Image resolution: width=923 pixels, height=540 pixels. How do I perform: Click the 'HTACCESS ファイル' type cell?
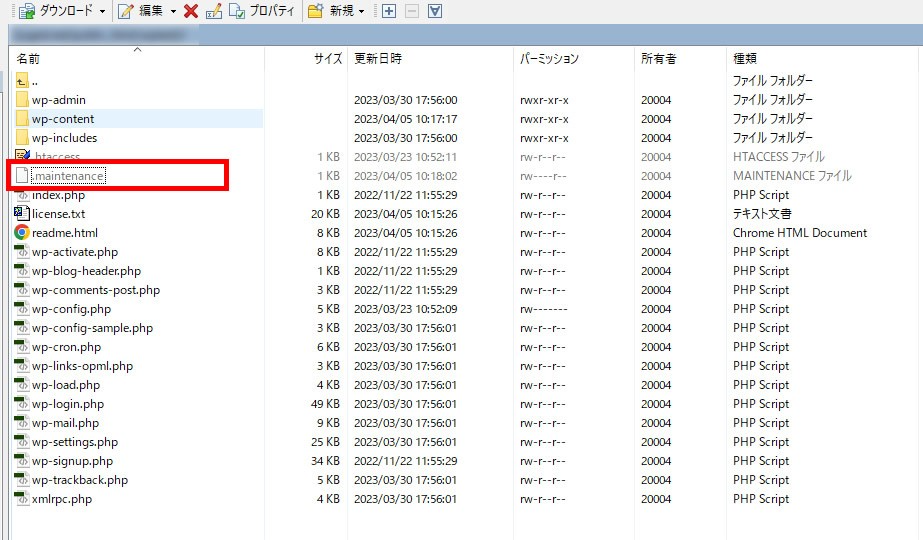click(x=779, y=157)
